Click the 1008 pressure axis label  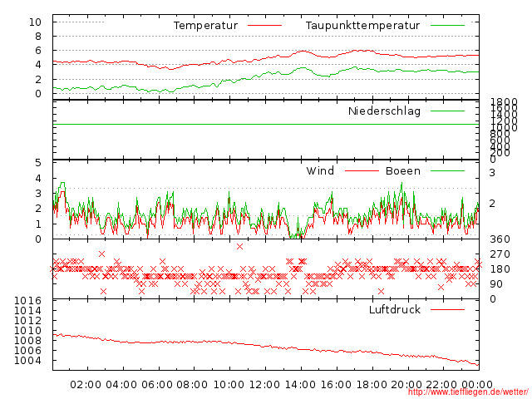pos(27,341)
